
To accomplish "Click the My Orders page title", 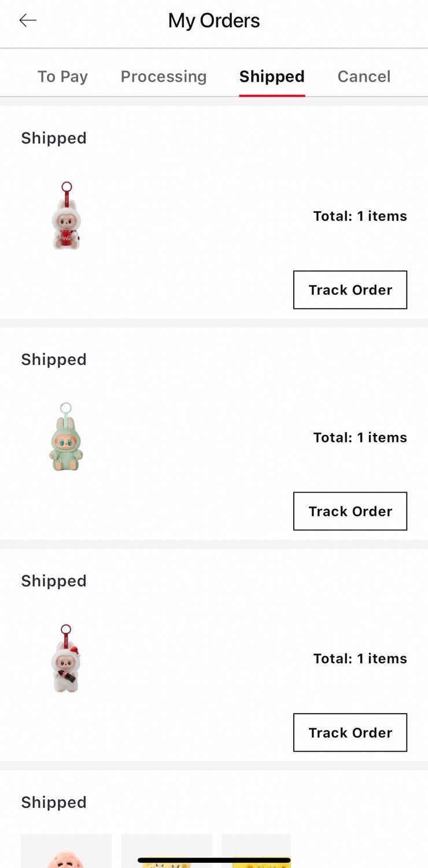I will click(x=214, y=21).
